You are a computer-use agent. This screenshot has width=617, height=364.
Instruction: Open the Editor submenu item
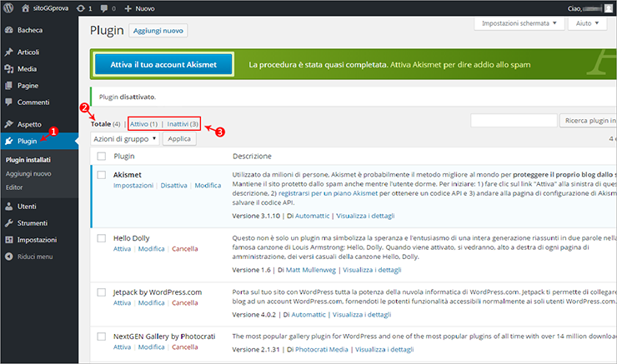click(14, 187)
